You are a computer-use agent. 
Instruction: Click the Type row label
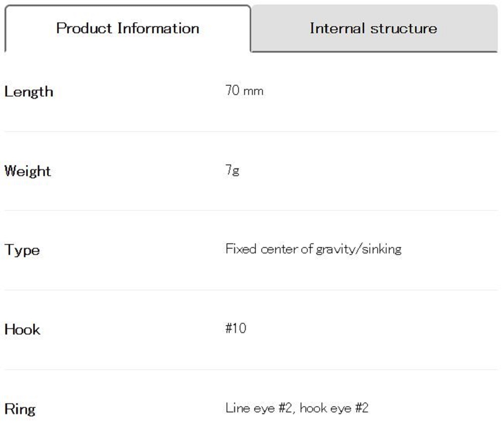(22, 250)
